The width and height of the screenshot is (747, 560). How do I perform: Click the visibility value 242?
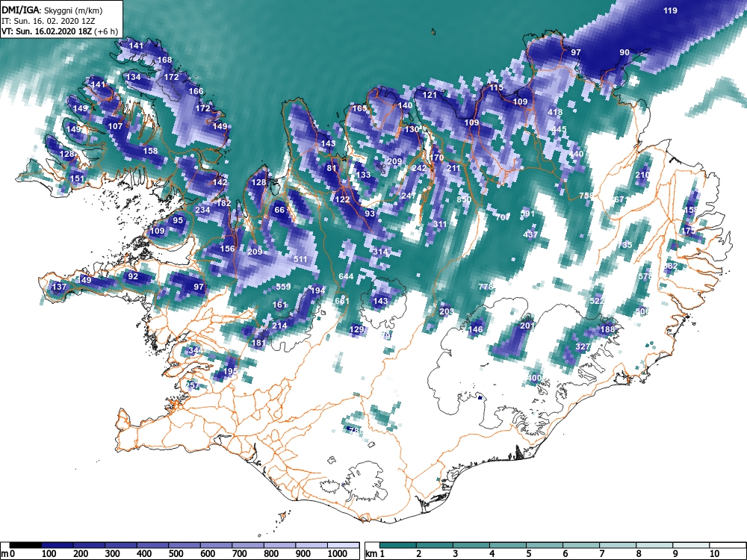(419, 168)
